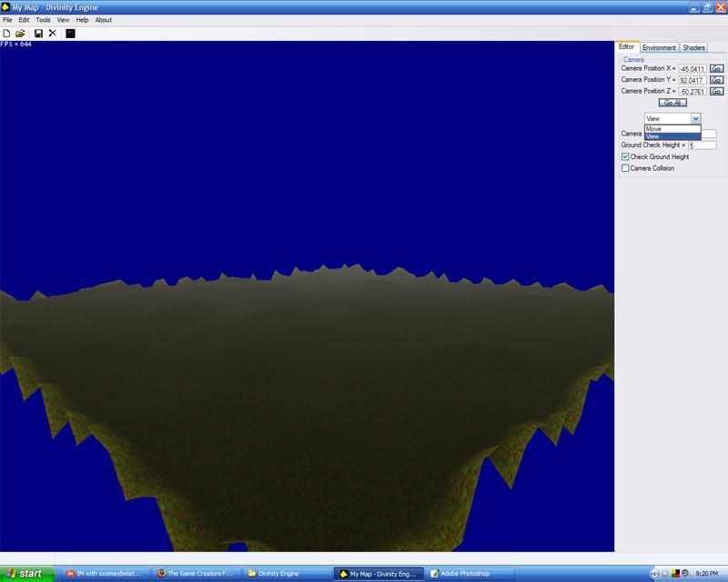Image resolution: width=728 pixels, height=582 pixels.
Task: Open the Shaders tab
Action: [693, 47]
